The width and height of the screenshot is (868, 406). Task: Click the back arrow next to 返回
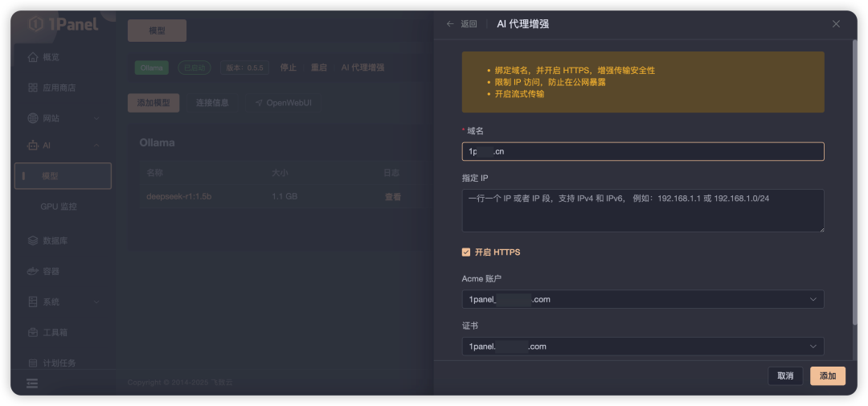pyautogui.click(x=450, y=24)
